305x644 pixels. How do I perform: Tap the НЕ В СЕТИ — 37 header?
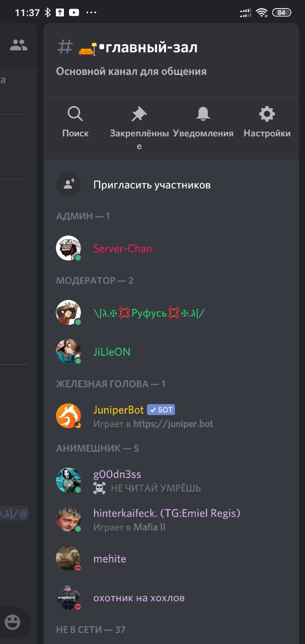(91, 629)
